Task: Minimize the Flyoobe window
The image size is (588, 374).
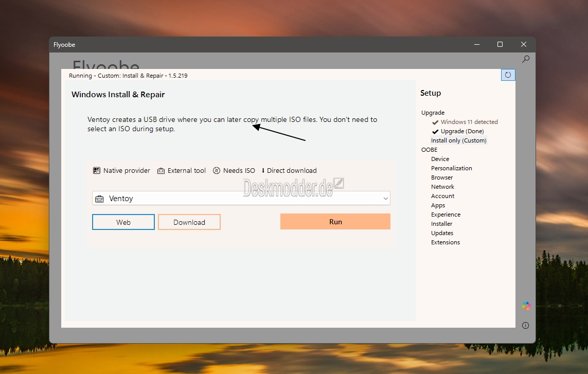Action: click(x=477, y=44)
